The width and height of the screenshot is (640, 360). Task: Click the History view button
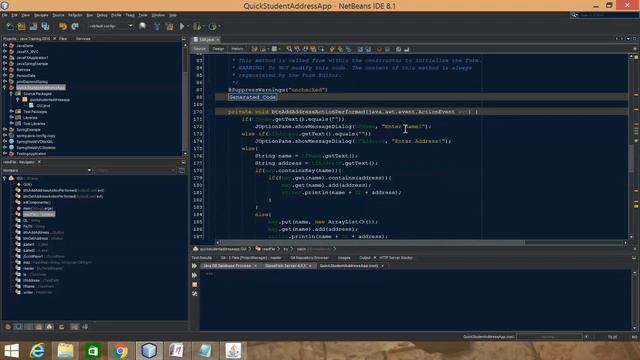pyautogui.click(x=237, y=49)
